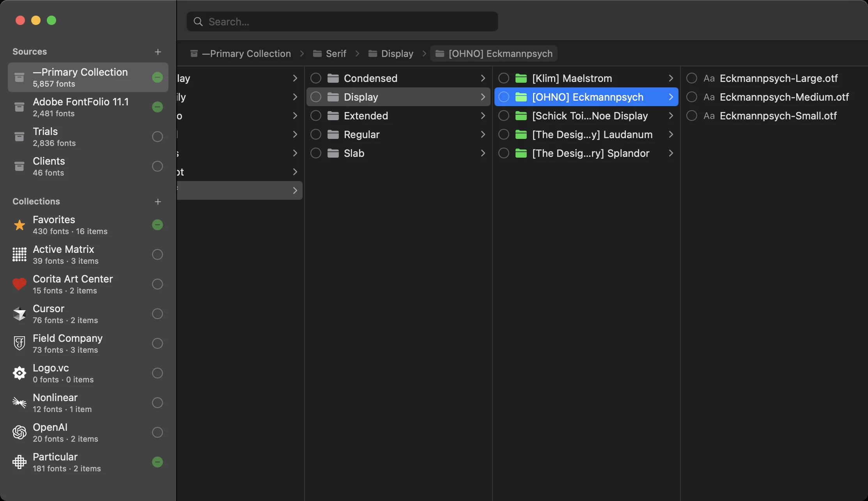Activate the Trials source toggle
This screenshot has width=868, height=501.
coord(158,137)
